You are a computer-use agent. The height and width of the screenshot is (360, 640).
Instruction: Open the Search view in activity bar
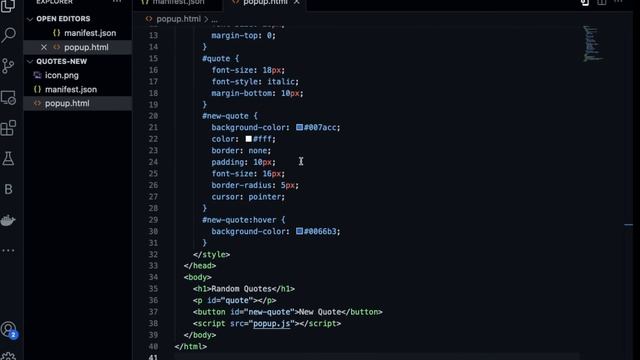click(x=9, y=35)
